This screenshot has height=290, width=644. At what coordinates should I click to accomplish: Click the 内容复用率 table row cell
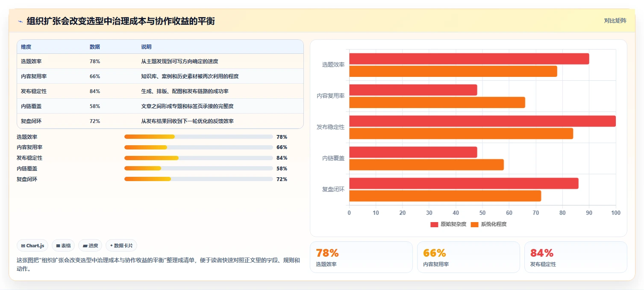[x=34, y=76]
